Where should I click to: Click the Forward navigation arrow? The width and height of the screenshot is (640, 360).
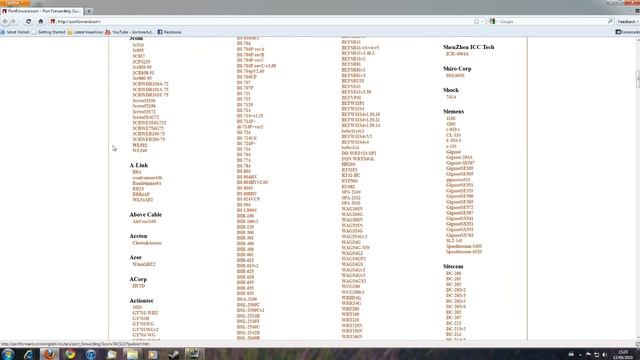pyautogui.click(x=13, y=21)
